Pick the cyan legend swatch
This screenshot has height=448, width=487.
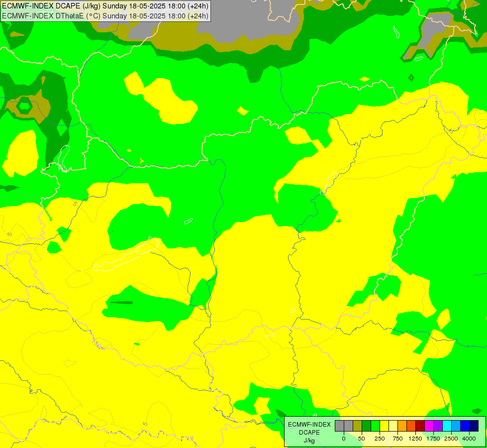point(447,426)
